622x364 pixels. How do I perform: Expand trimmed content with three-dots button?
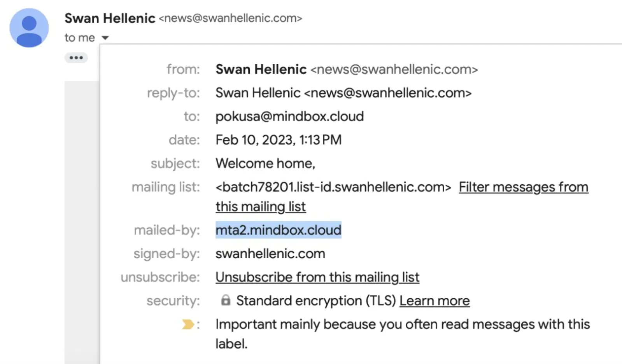76,58
